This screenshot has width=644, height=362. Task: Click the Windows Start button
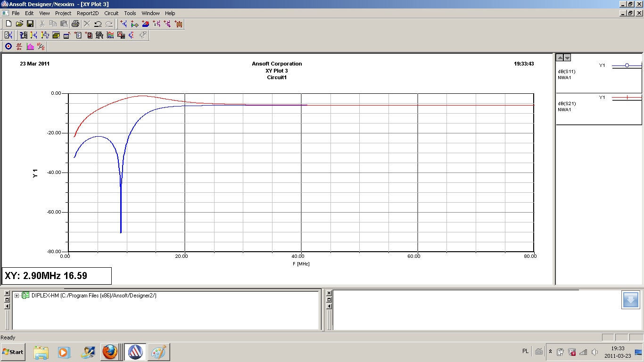point(13,352)
